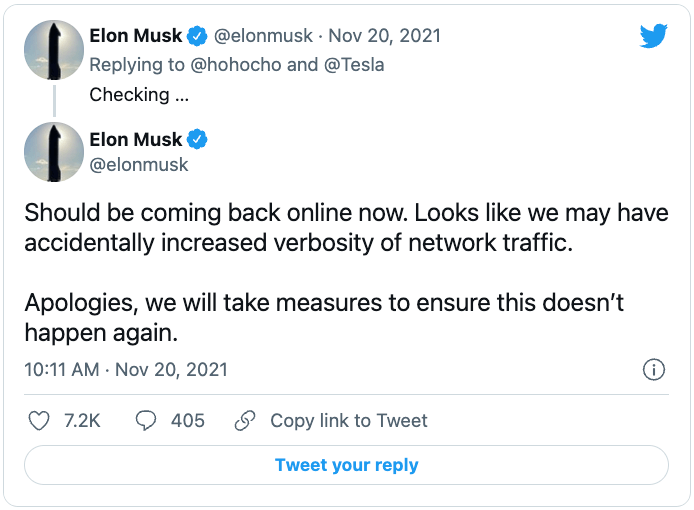This screenshot has height=510, width=694.
Task: Open replies via speech bubble icon
Action: 146,420
